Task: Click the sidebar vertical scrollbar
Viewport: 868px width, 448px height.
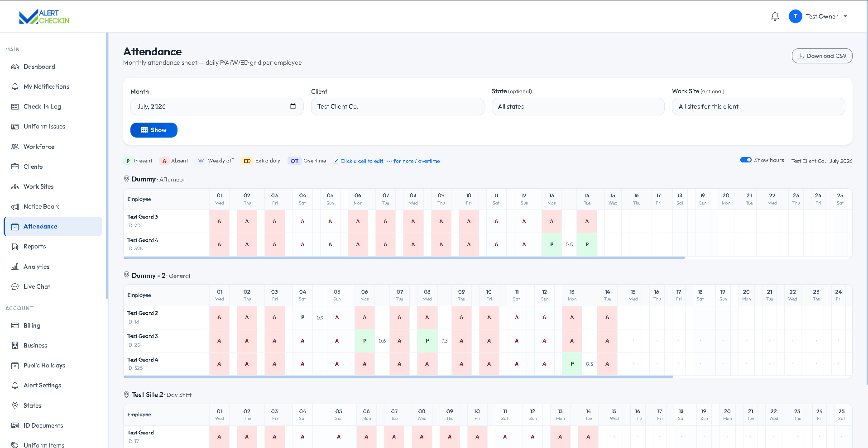Action: pos(107,166)
